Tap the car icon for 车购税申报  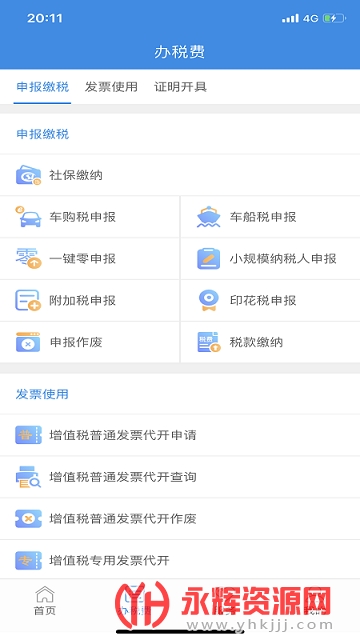tap(28, 217)
